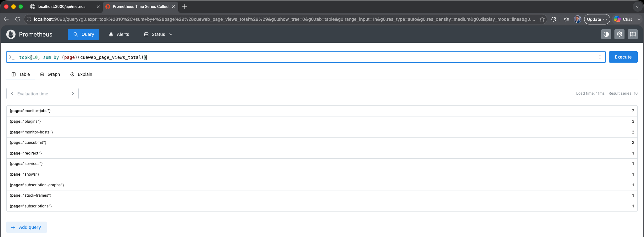
Task: Click the Prometheus flame logo
Action: pos(11,34)
